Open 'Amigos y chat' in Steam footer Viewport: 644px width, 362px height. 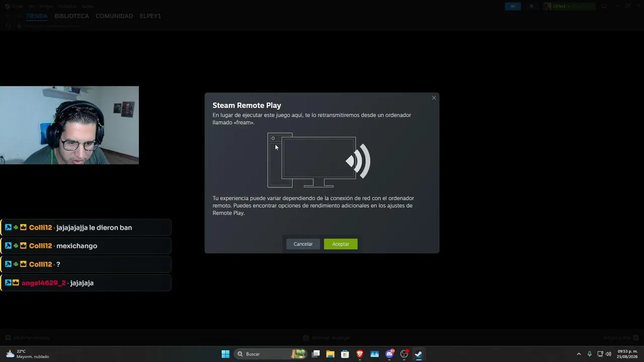621,338
